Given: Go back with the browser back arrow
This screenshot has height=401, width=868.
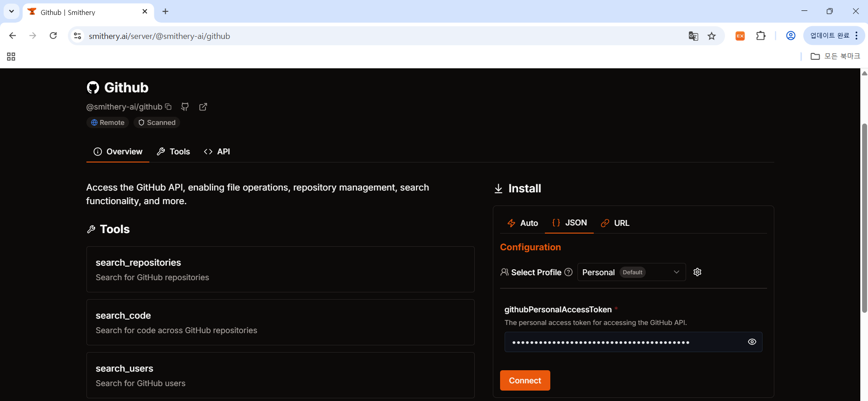Looking at the screenshot, I should [x=13, y=36].
